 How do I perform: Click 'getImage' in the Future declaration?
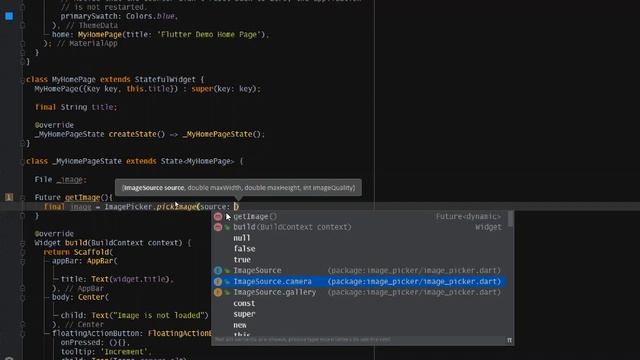coord(82,198)
